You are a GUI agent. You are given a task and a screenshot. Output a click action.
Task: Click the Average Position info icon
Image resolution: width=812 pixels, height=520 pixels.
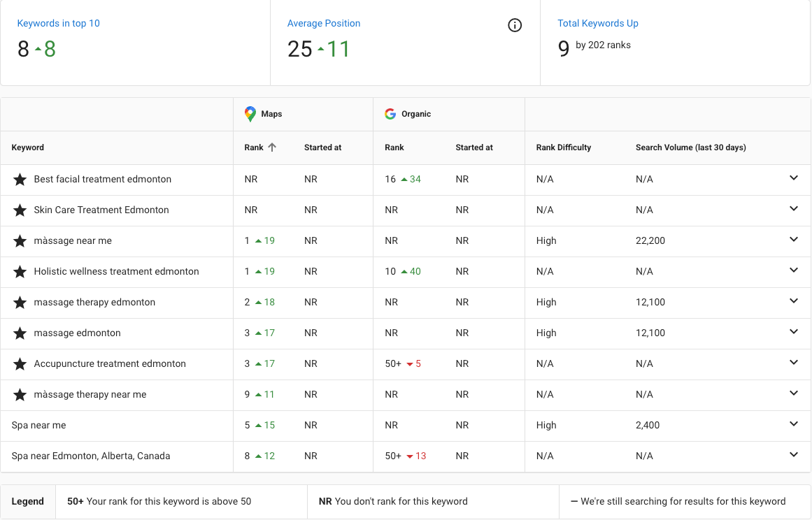[515, 25]
